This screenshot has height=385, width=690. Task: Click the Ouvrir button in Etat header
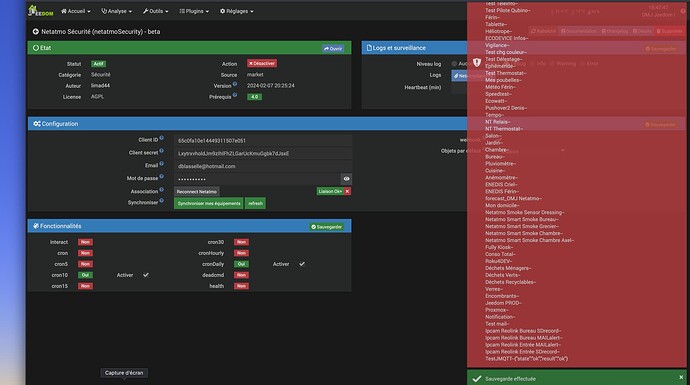(333, 48)
